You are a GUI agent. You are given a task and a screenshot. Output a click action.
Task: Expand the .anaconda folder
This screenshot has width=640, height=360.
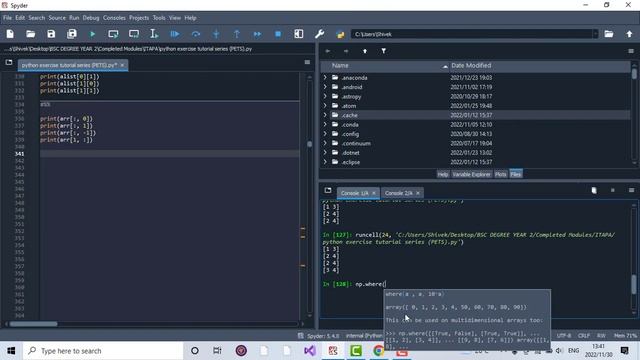point(325,78)
